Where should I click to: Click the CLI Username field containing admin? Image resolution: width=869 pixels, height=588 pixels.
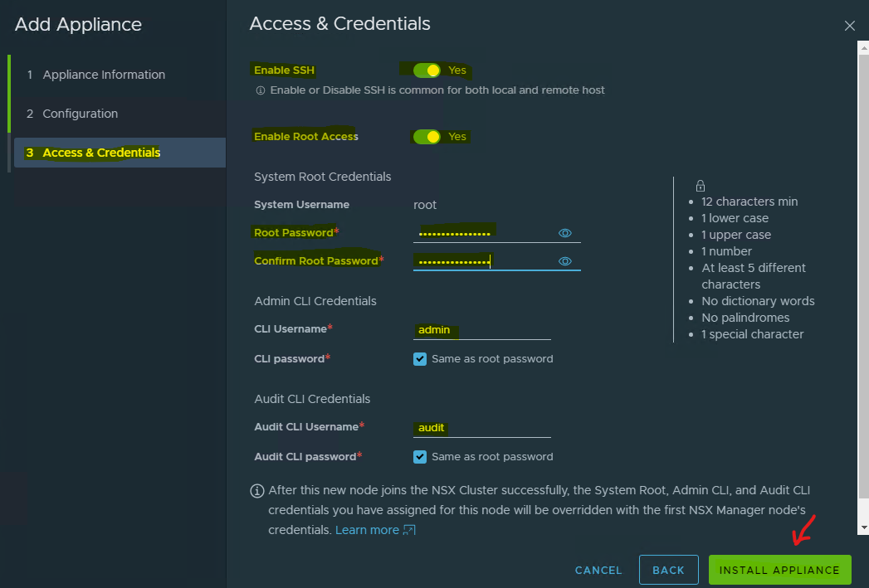(x=481, y=330)
